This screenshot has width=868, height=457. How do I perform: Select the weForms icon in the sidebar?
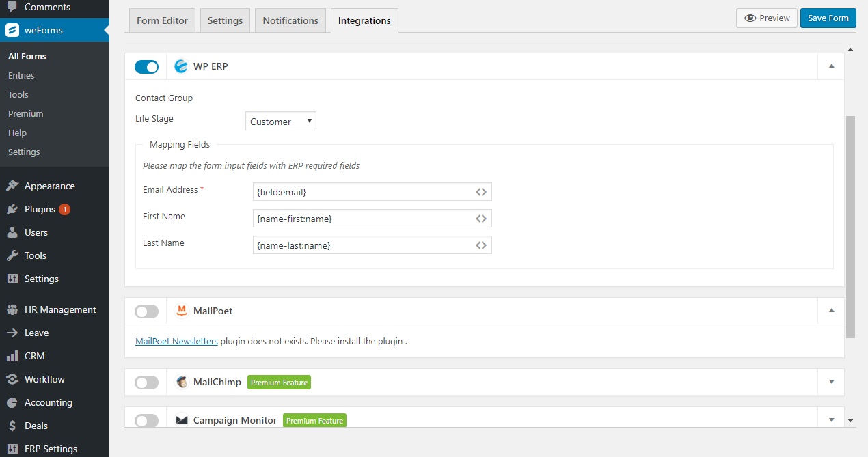coord(12,29)
